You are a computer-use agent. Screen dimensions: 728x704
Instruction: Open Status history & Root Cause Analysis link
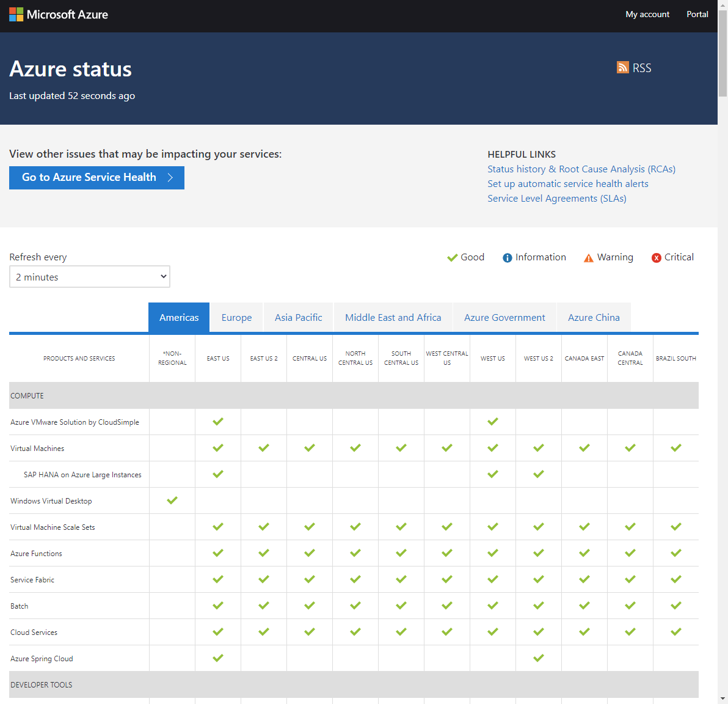(x=581, y=169)
